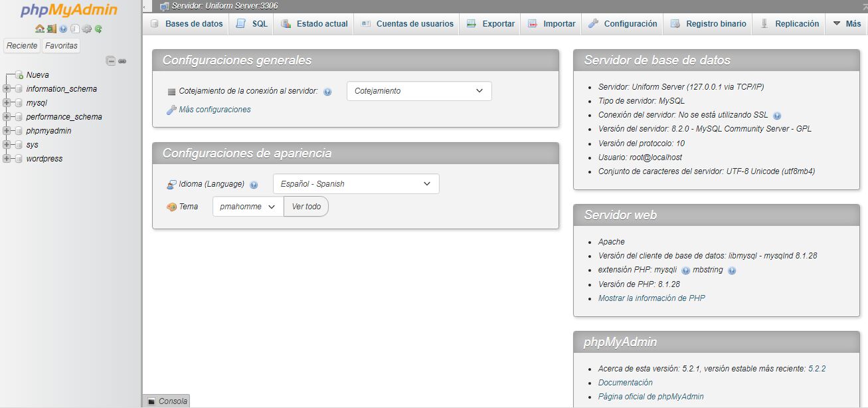Open the Cotejamiento dropdown
Viewport: 868px width, 408px height.
(418, 90)
